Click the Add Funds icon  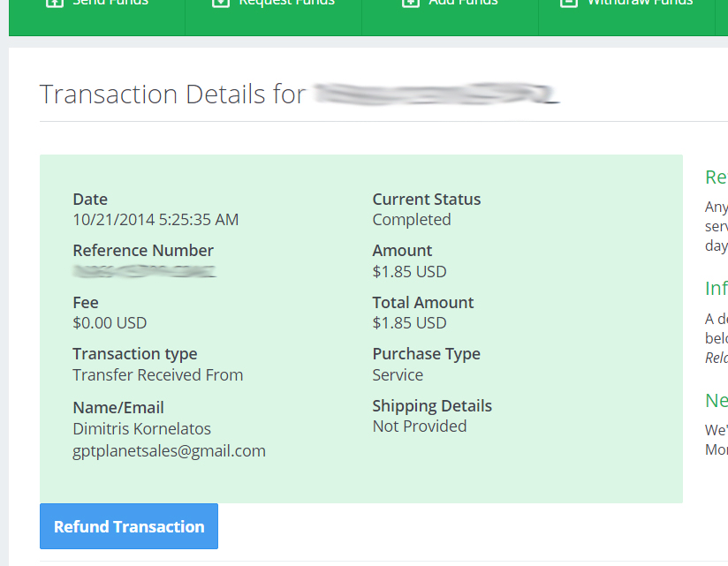[410, 3]
